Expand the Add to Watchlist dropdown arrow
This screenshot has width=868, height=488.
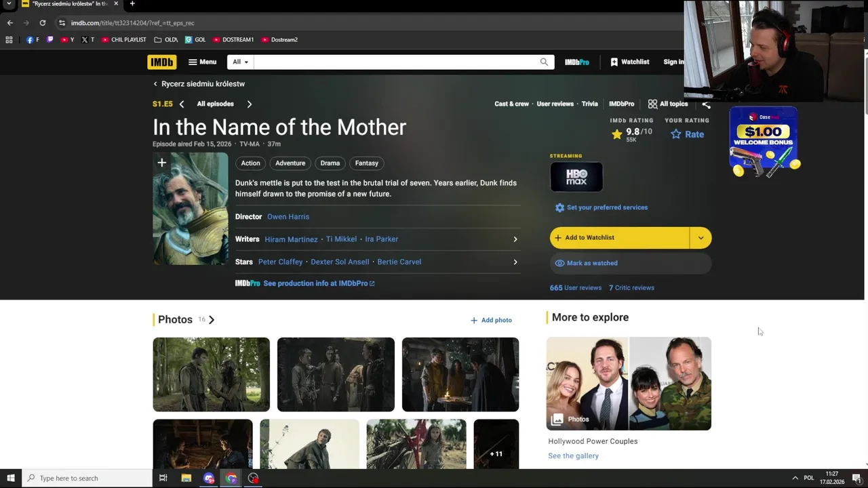(x=701, y=238)
